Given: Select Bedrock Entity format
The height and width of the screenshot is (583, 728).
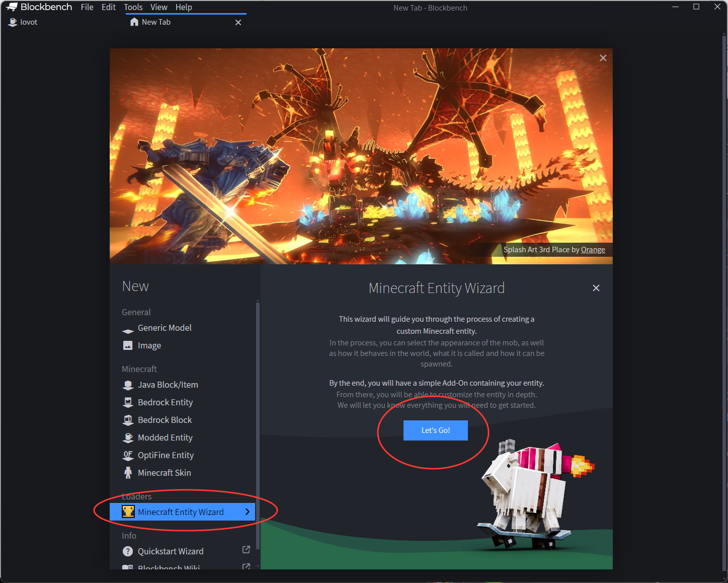Looking at the screenshot, I should click(x=182, y=402).
